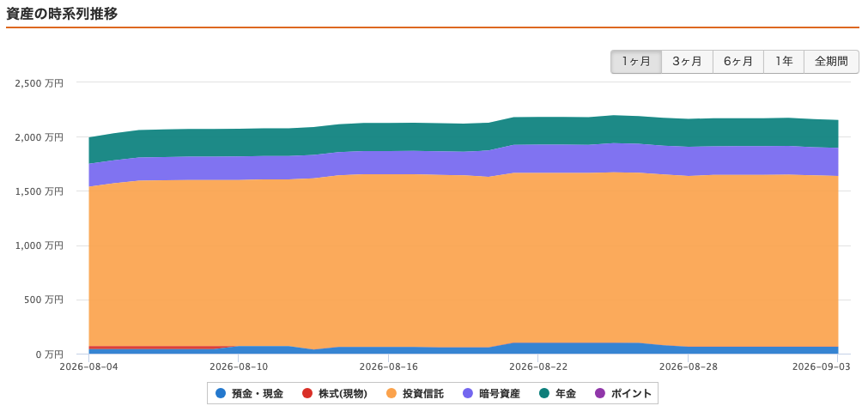Toggle the 投資信託 series label
Screen dimensions: 868x412
pyautogui.click(x=423, y=394)
